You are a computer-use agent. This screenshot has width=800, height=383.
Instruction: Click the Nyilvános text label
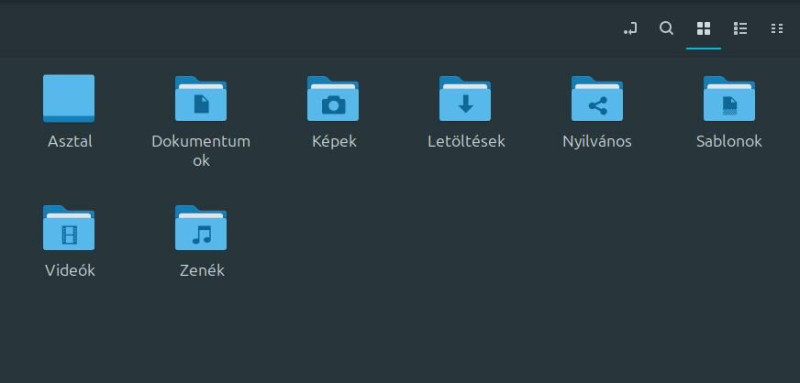tap(597, 141)
